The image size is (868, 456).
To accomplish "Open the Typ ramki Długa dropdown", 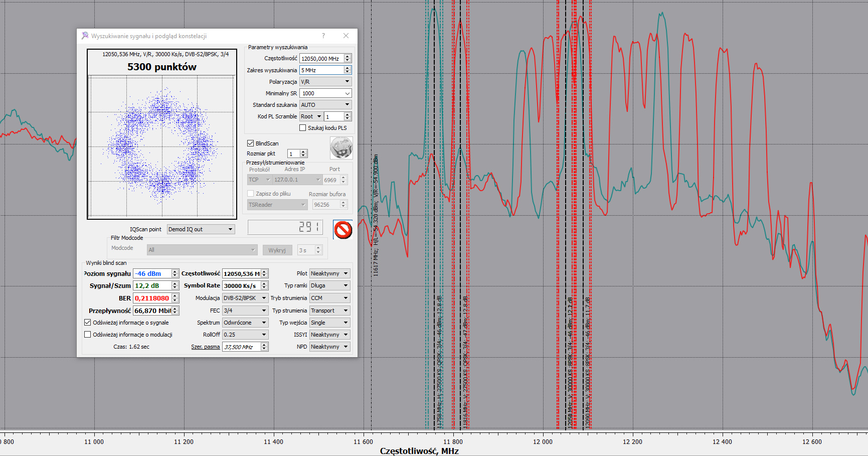I will 330,285.
